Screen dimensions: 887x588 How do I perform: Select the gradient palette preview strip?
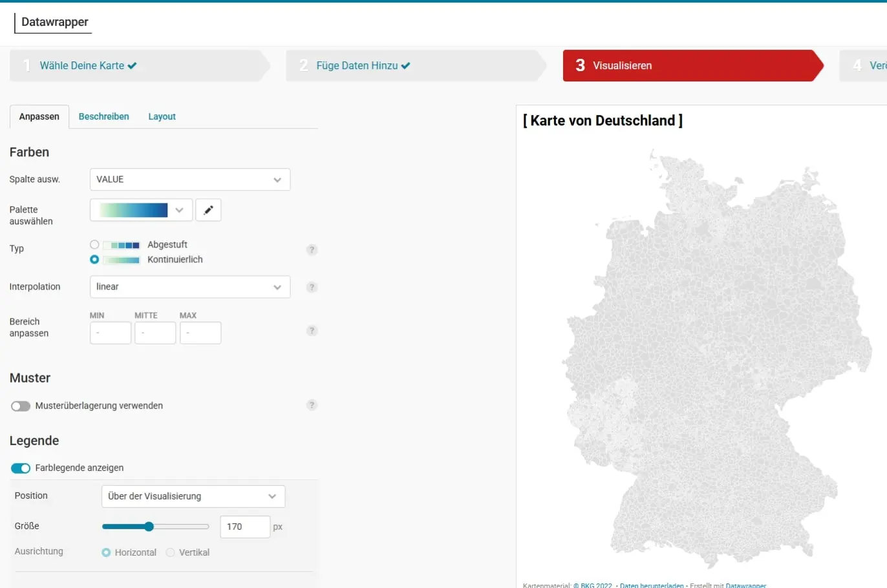click(x=134, y=210)
